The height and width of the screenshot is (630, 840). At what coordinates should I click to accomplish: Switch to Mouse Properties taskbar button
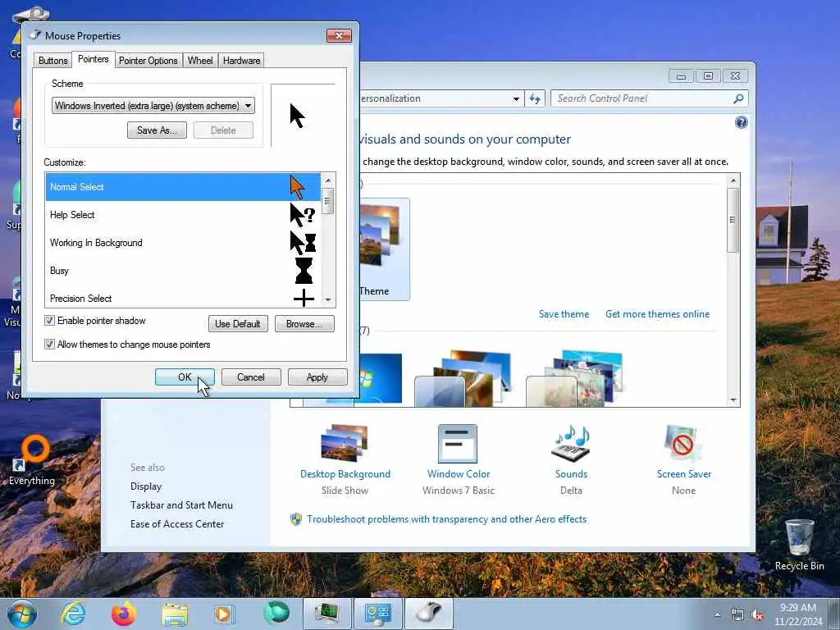428,614
